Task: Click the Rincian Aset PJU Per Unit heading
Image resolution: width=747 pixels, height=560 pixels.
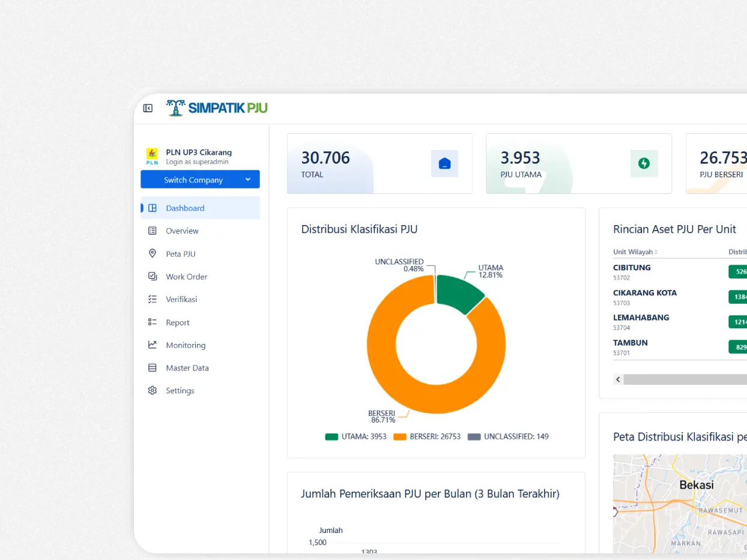Action: coord(674,229)
